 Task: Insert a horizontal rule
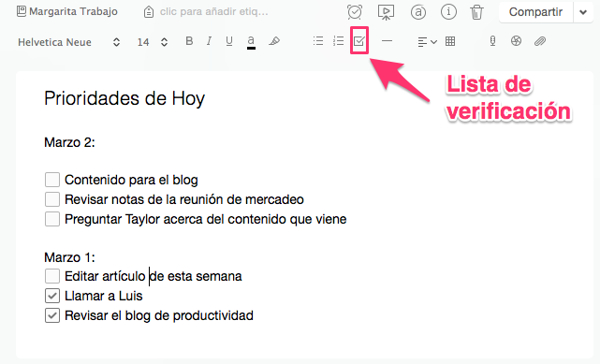point(387,41)
